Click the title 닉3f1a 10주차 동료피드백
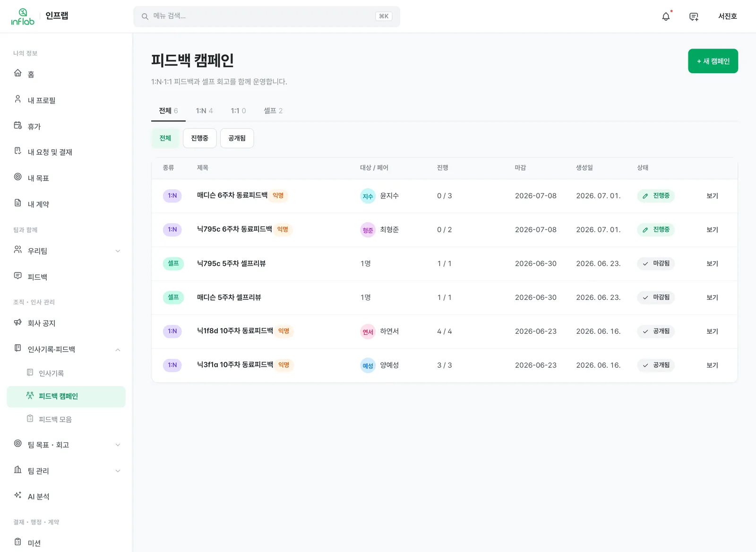The width and height of the screenshot is (756, 552). (235, 365)
